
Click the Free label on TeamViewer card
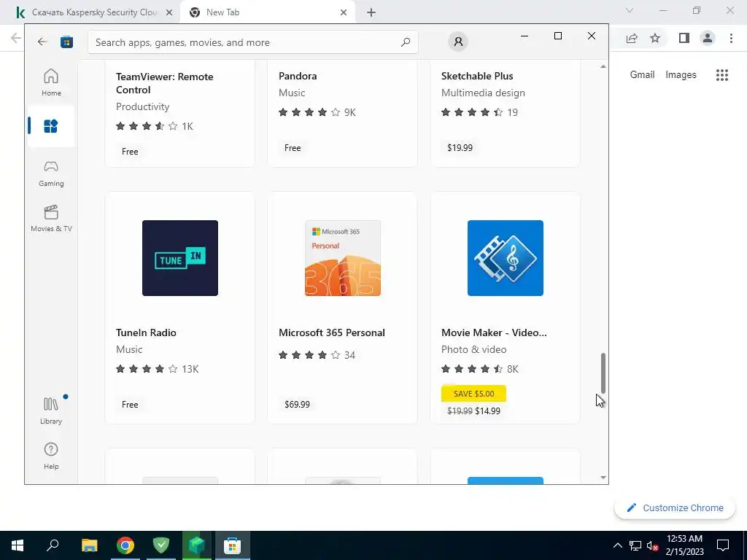130,152
